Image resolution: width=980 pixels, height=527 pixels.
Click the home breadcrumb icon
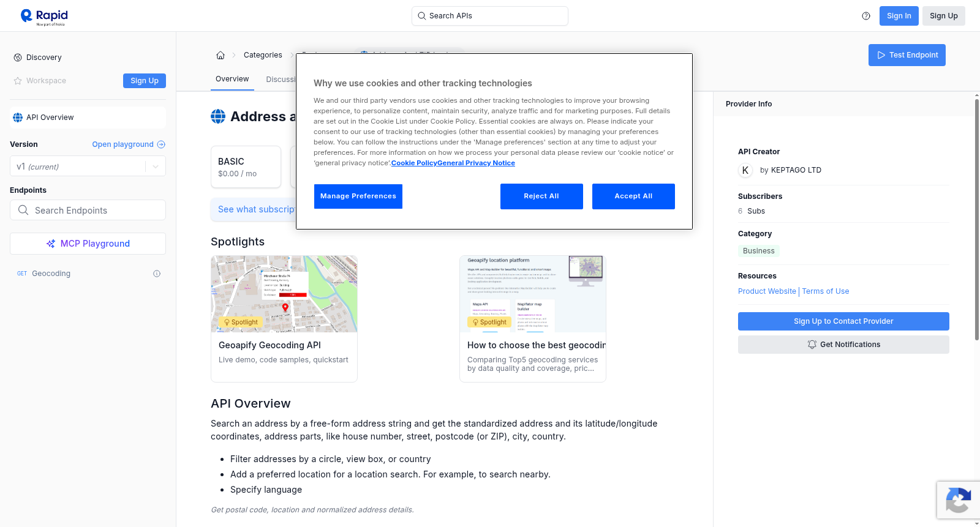point(221,55)
